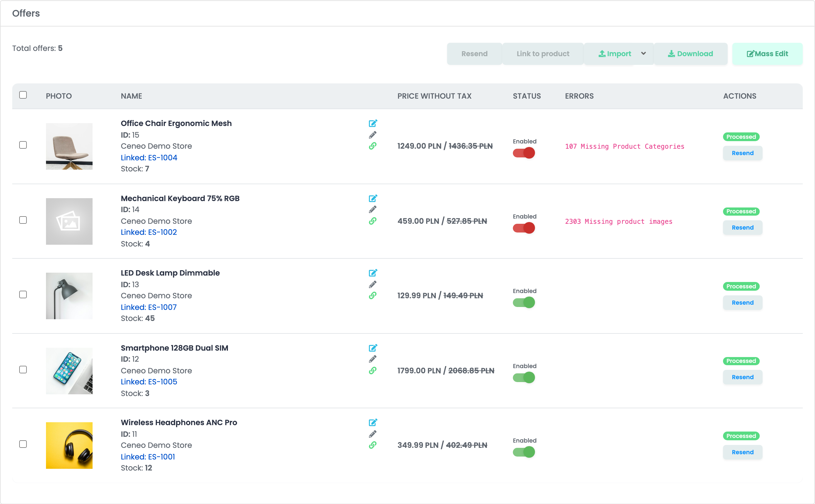The width and height of the screenshot is (815, 504).
Task: Open edit icon for Office Chair Ergonomic Mesh
Action: point(373,123)
